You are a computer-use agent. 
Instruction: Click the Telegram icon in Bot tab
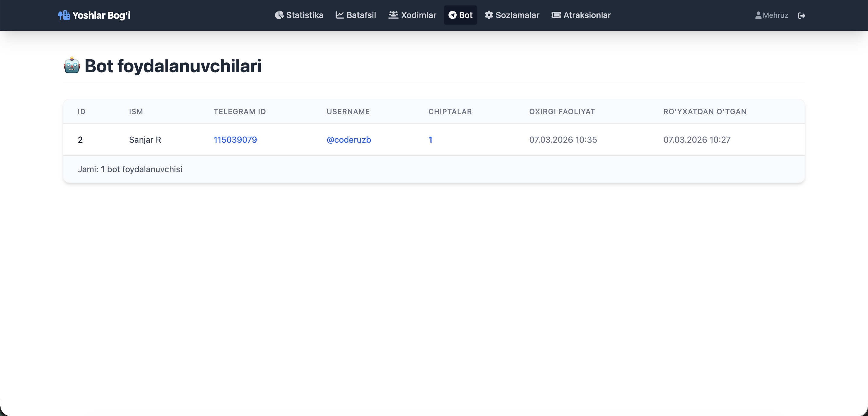[x=452, y=15]
